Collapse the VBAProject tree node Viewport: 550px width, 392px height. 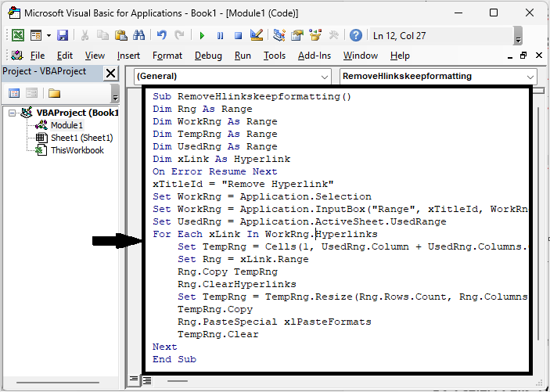(x=14, y=113)
